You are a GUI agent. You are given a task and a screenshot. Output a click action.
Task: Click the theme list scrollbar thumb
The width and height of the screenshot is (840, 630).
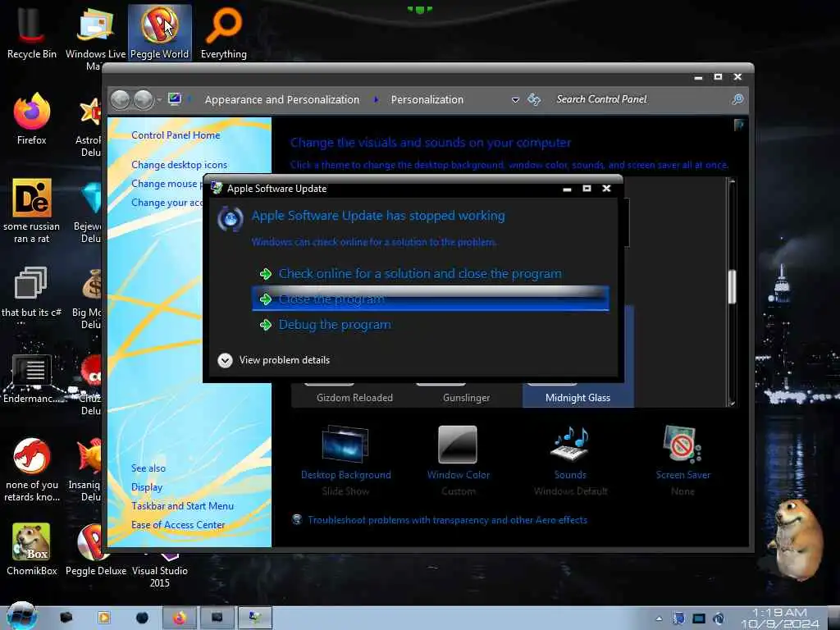(732, 286)
